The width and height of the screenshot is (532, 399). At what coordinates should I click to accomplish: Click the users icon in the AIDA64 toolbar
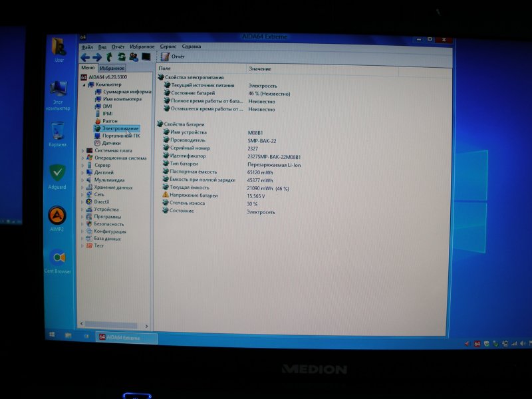coord(134,57)
